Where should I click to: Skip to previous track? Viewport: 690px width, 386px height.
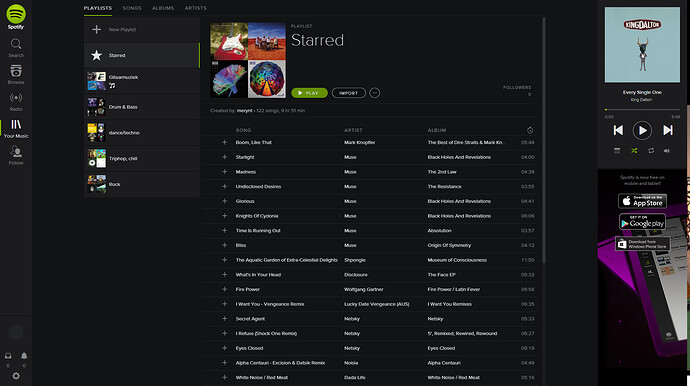618,130
